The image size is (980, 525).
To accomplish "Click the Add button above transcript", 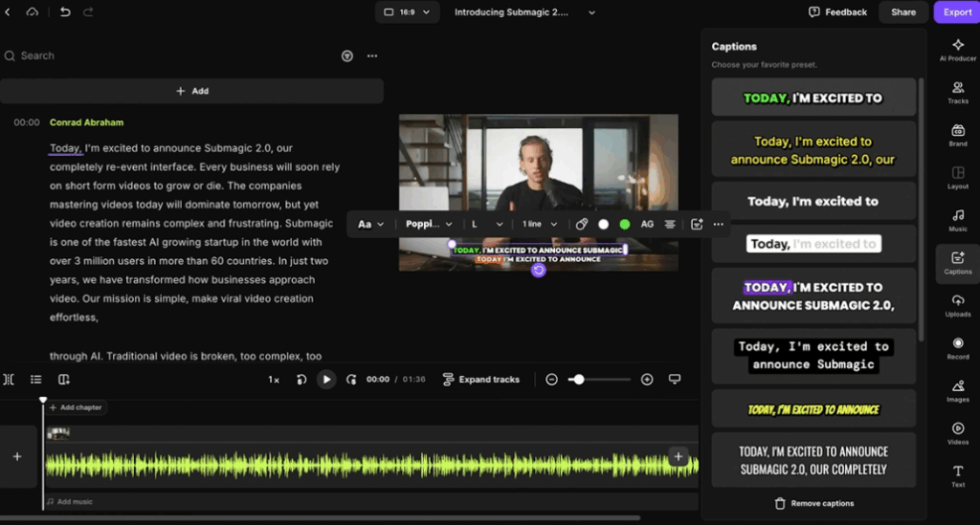I will (191, 91).
